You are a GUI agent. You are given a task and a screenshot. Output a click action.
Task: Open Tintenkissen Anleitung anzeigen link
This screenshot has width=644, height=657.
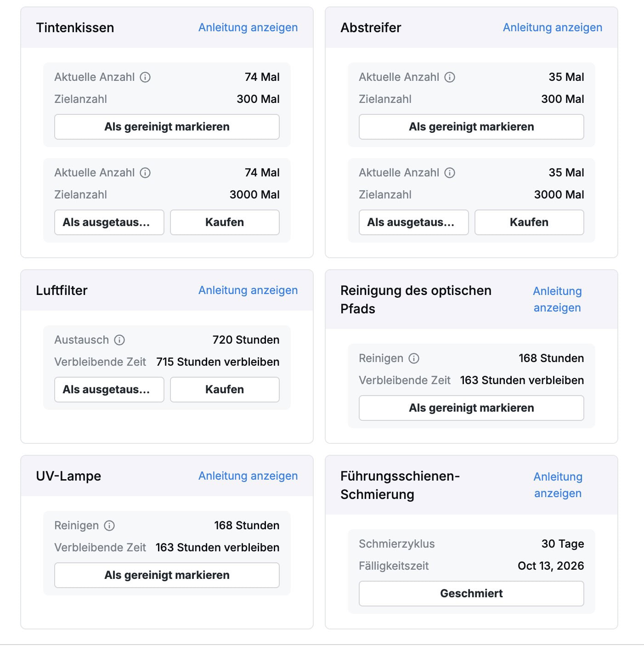[x=248, y=28]
